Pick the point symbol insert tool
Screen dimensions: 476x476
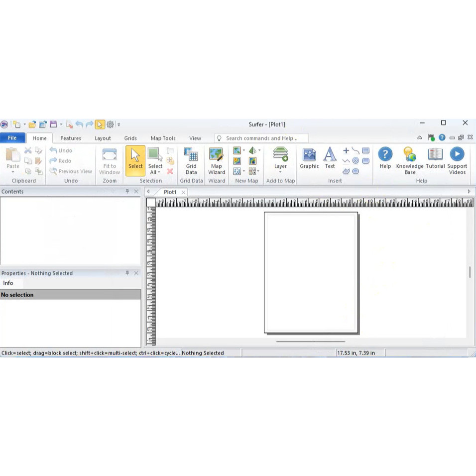pos(346,150)
